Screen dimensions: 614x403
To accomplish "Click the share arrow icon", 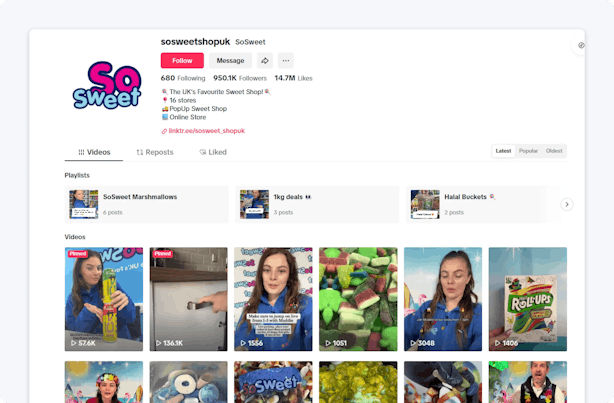I will point(265,61).
